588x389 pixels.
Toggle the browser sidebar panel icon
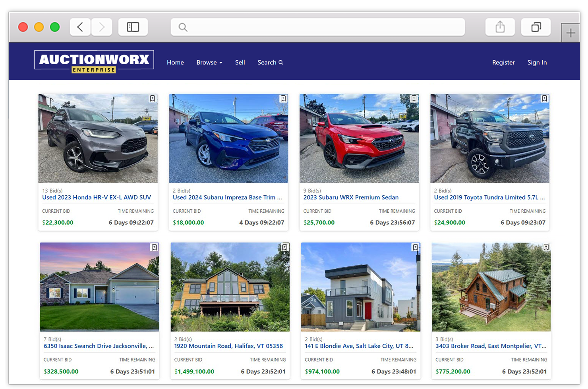[x=133, y=27]
